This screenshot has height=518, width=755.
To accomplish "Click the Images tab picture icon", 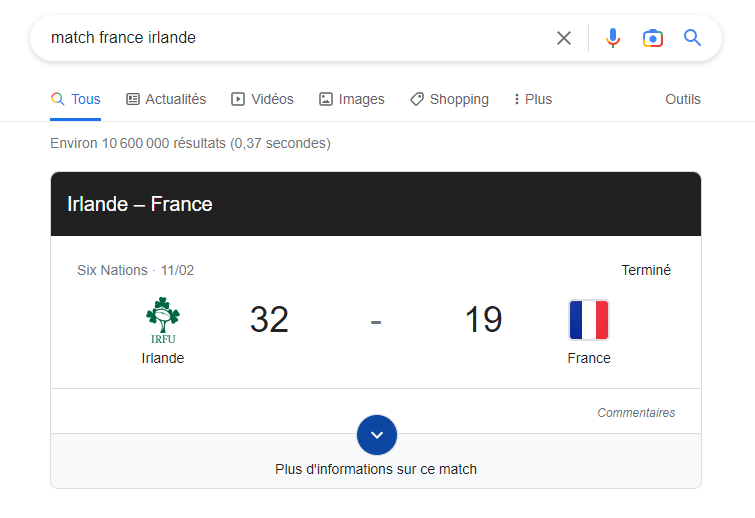I will 326,99.
